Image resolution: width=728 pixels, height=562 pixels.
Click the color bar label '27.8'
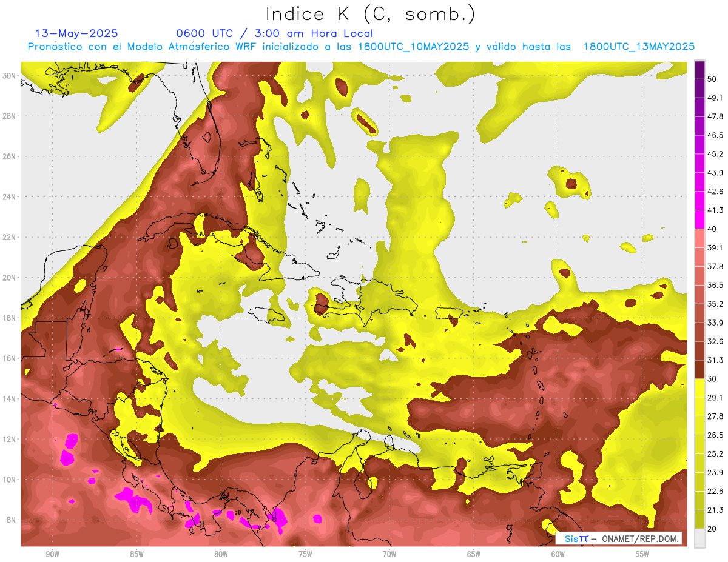coord(715,416)
